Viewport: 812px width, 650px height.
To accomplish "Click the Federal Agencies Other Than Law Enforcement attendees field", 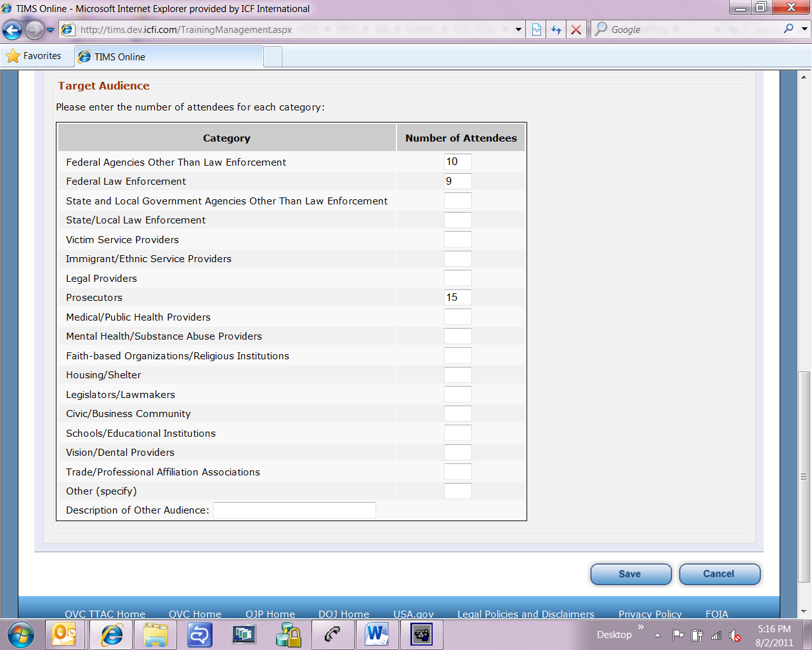I will [x=458, y=162].
